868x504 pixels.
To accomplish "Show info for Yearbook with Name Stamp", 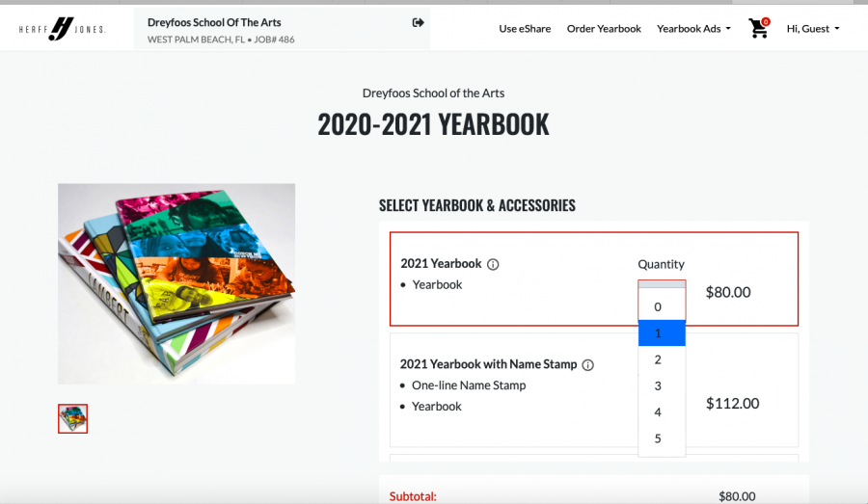I will [588, 365].
